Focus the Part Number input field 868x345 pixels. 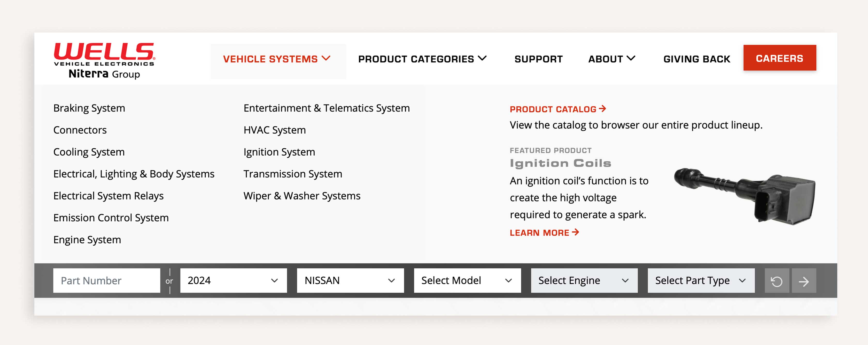pyautogui.click(x=106, y=281)
